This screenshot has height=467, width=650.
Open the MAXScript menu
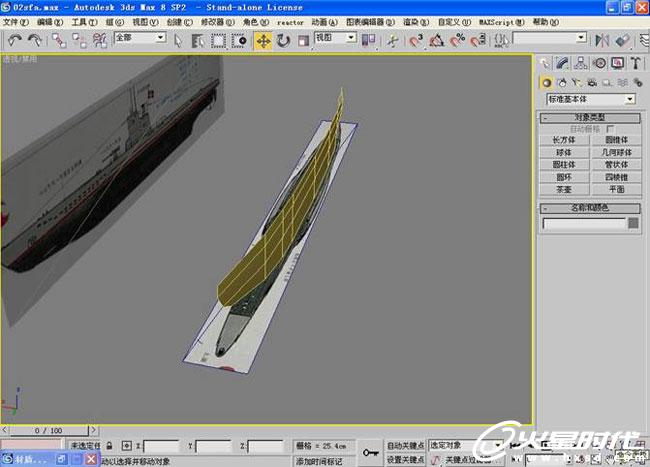pos(502,22)
